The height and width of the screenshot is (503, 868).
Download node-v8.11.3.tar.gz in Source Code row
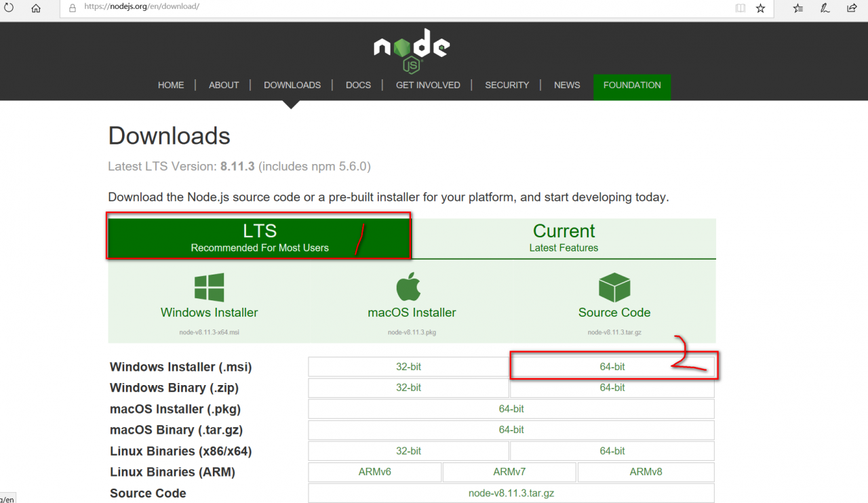(511, 493)
